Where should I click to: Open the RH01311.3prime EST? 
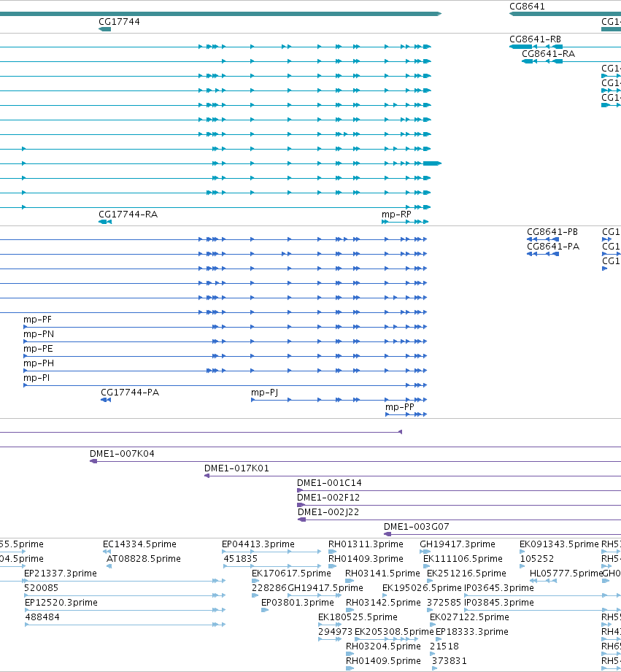click(366, 544)
